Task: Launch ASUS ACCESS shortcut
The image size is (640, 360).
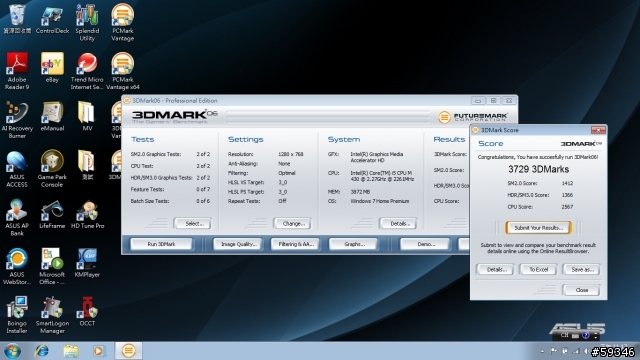Action: coord(17,169)
